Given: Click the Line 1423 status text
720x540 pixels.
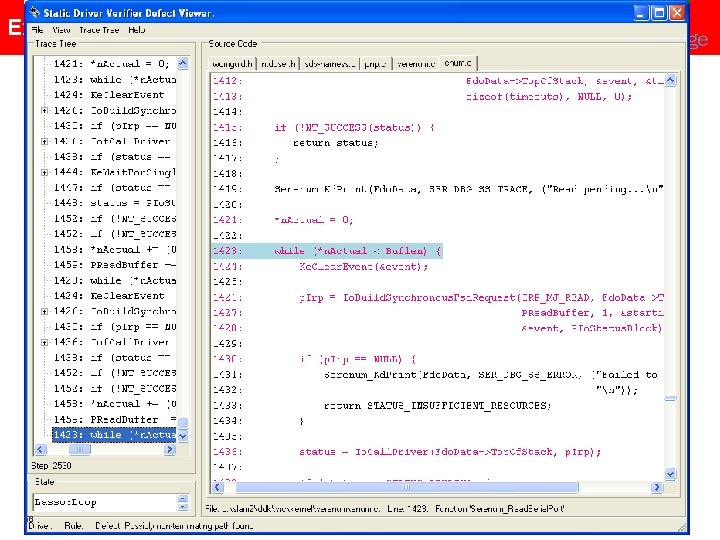Looking at the screenshot, I should 407,509.
